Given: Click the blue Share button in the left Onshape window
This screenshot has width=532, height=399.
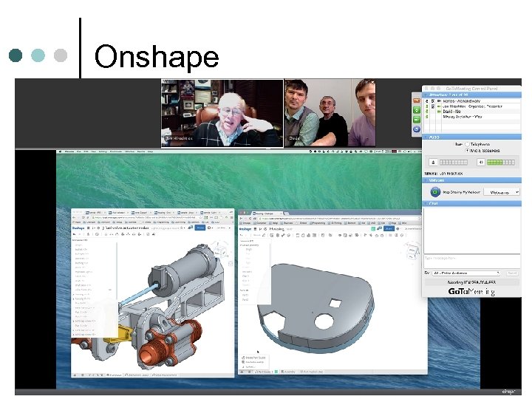Looking at the screenshot, I should pyautogui.click(x=200, y=228).
